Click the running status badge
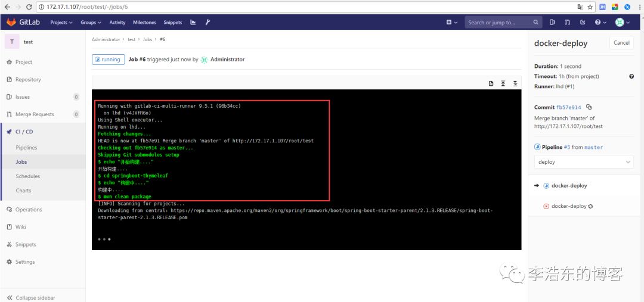Image resolution: width=644 pixels, height=302 pixels. click(x=108, y=60)
